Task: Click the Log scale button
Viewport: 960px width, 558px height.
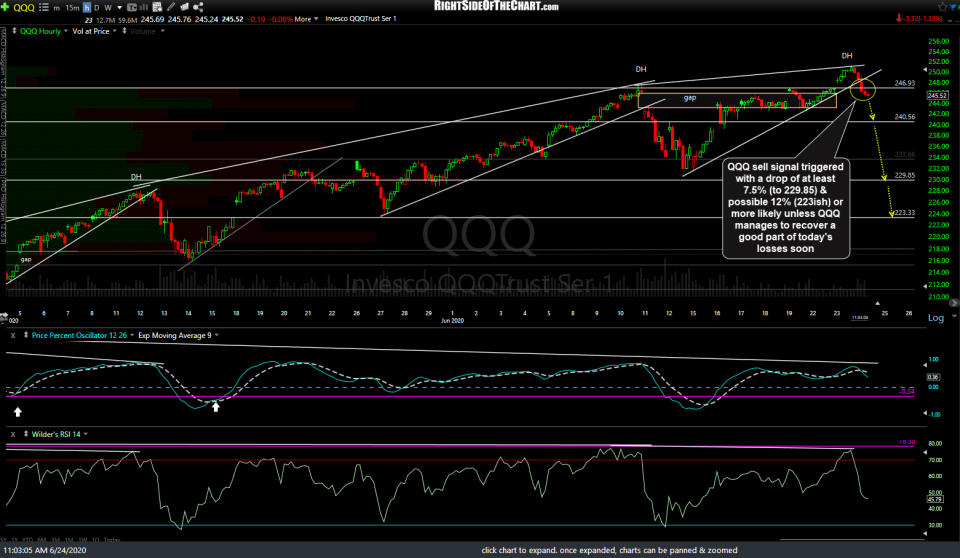Action: 935,317
